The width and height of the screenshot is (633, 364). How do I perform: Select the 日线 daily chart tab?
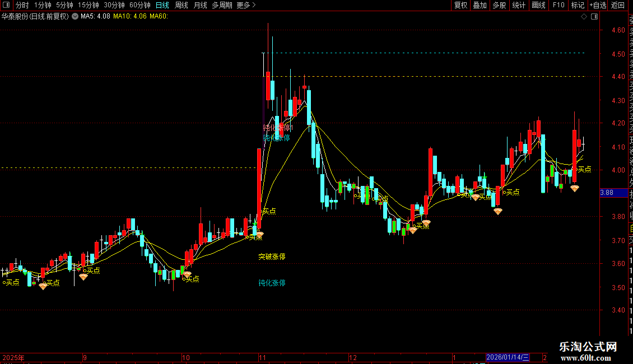click(x=162, y=5)
